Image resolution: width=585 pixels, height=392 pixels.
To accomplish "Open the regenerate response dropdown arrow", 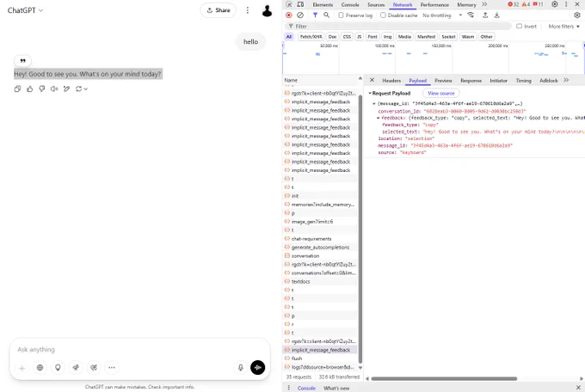I will pyautogui.click(x=86, y=89).
